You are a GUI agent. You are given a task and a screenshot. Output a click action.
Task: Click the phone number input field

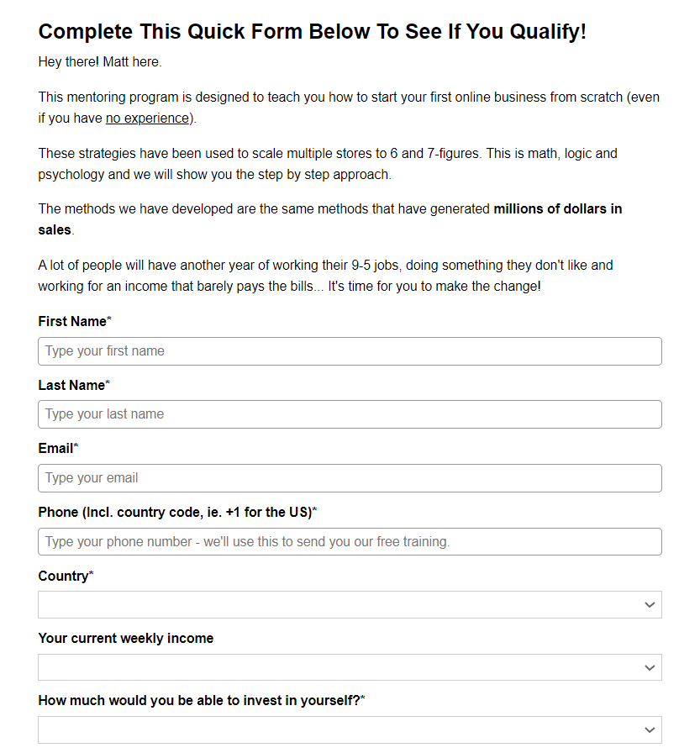coord(350,542)
